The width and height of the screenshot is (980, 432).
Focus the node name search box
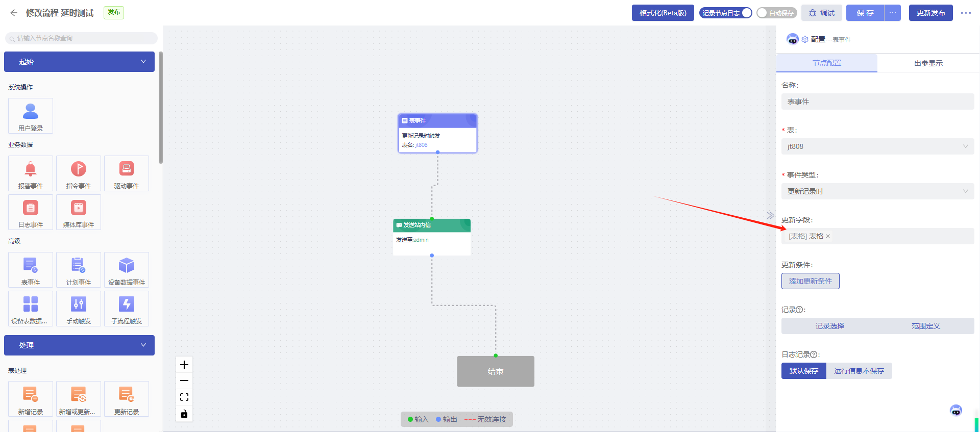(x=81, y=38)
